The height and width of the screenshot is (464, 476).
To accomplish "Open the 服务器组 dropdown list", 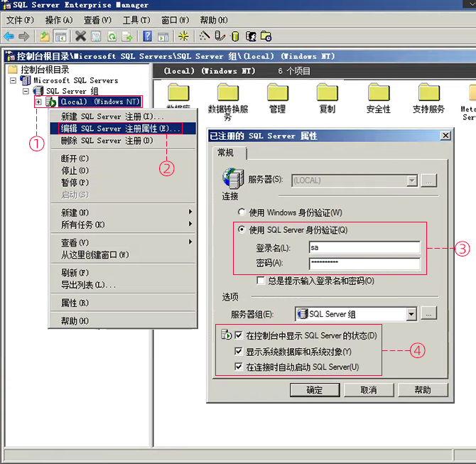I will coord(411,314).
